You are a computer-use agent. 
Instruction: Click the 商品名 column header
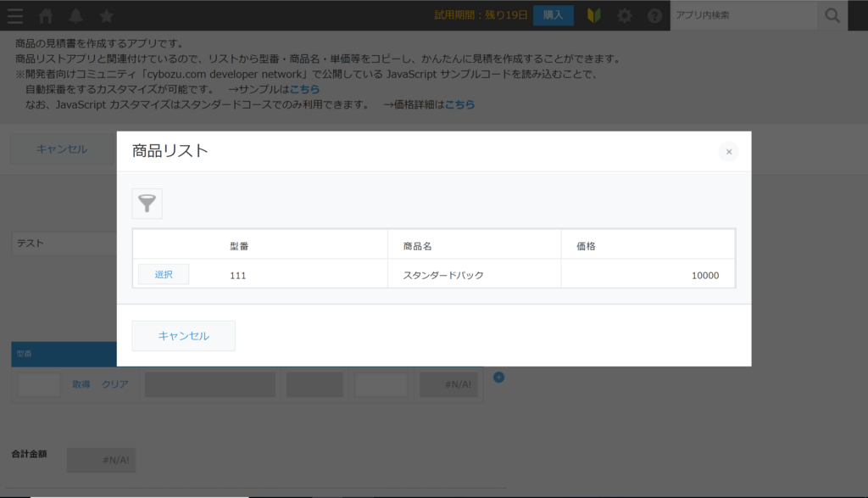click(417, 246)
